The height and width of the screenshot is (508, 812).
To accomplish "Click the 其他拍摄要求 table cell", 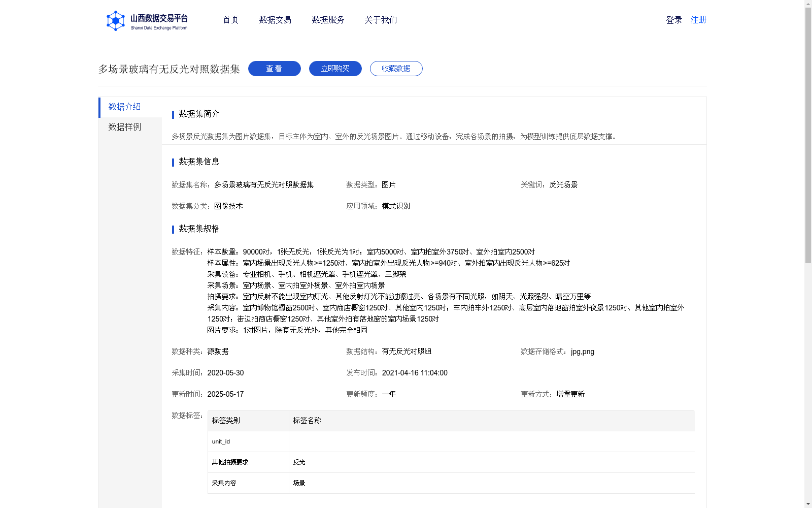I will coord(248,462).
